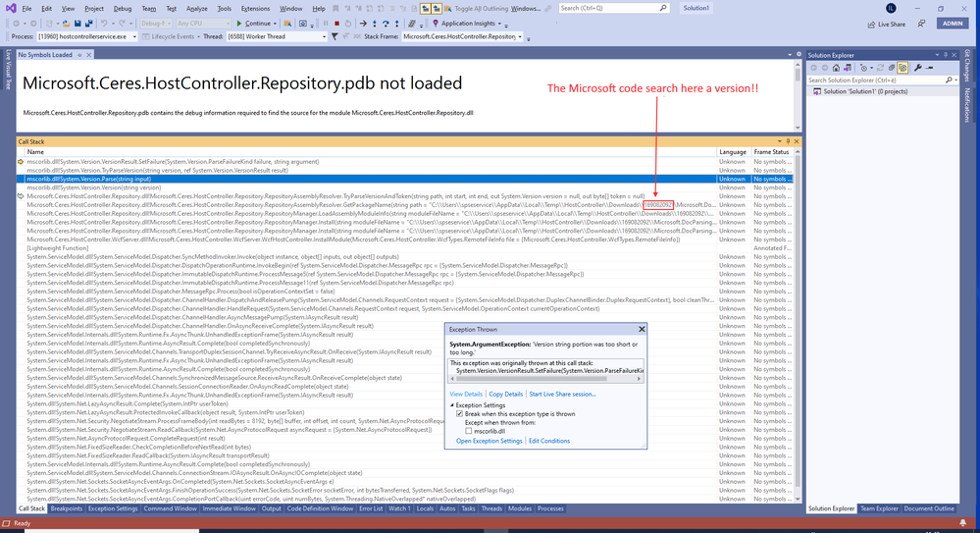Image resolution: width=980 pixels, height=533 pixels.
Task: Pin the Call Stack panel
Action: pos(788,141)
